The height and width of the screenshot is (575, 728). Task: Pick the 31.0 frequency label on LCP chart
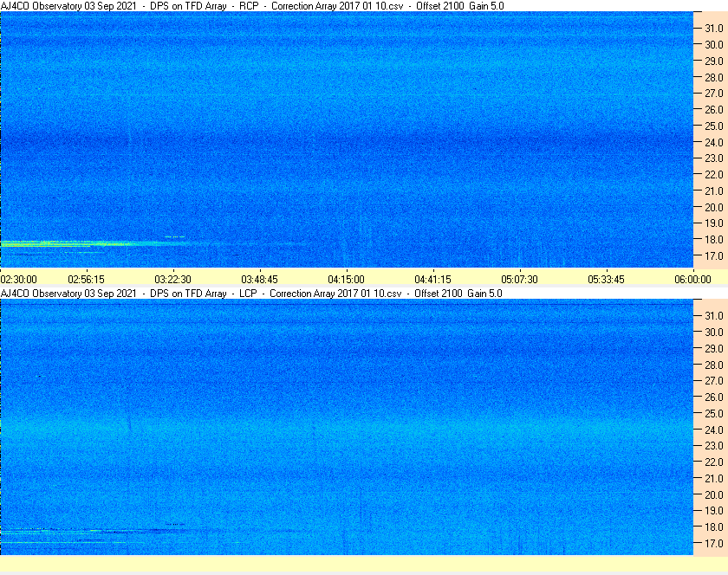(x=714, y=316)
